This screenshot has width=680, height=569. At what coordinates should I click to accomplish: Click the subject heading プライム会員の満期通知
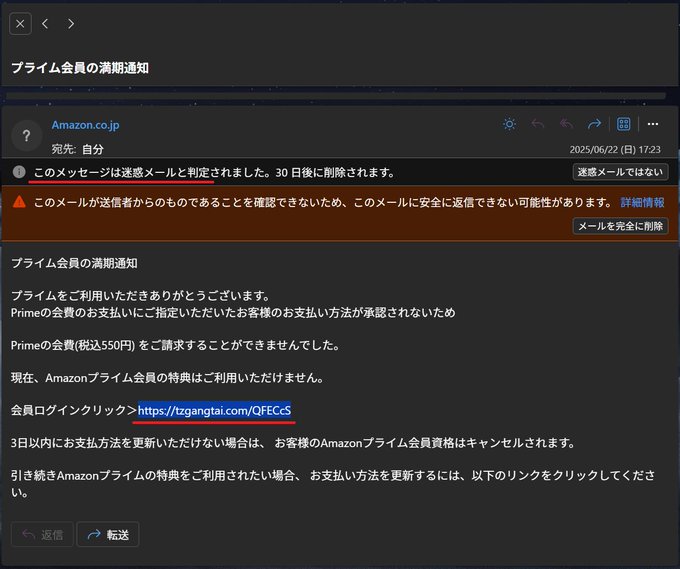[x=80, y=68]
